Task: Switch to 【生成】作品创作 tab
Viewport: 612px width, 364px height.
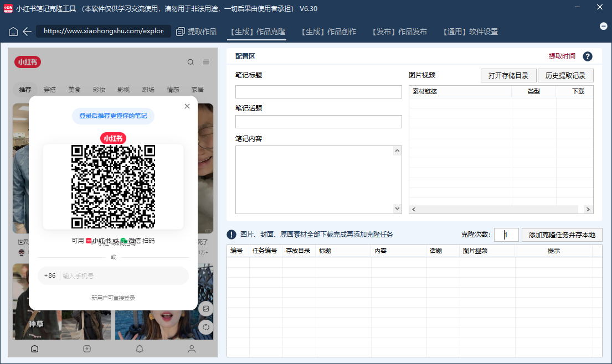Action: click(x=328, y=32)
